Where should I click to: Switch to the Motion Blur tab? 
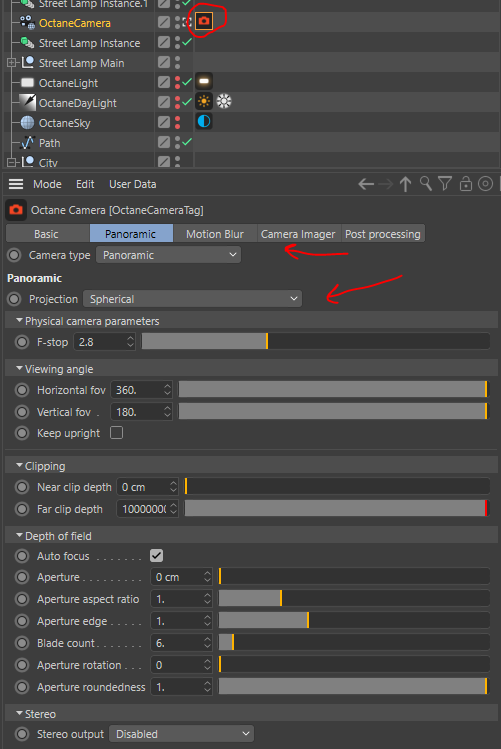pos(215,234)
